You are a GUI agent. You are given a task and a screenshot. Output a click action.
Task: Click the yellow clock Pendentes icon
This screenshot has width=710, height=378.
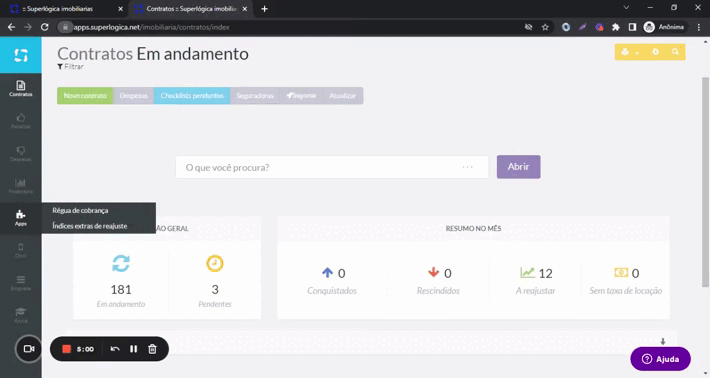point(215,263)
